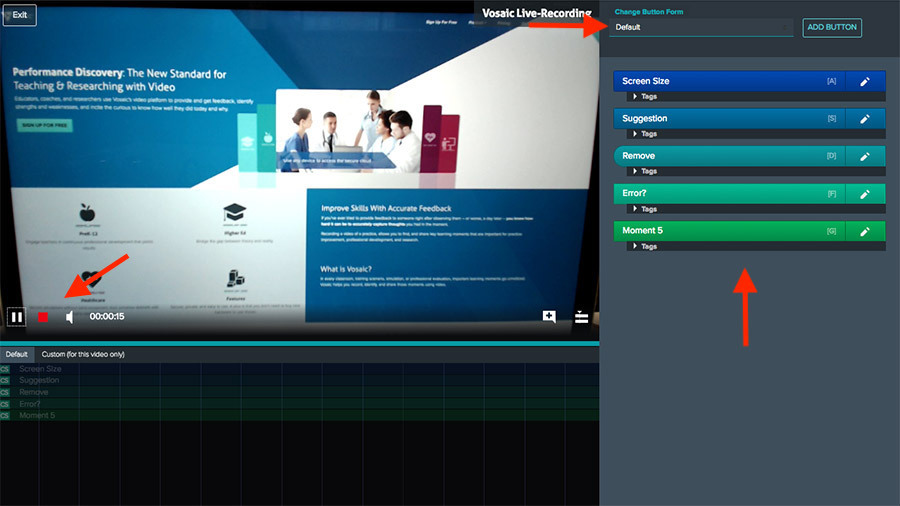Switch to Custom (for this video only) tab

tap(83, 355)
